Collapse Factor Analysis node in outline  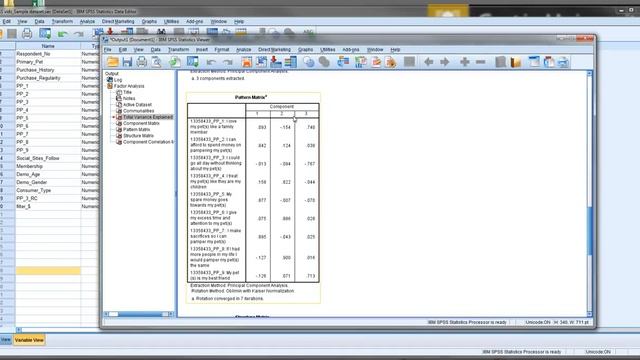pos(110,86)
